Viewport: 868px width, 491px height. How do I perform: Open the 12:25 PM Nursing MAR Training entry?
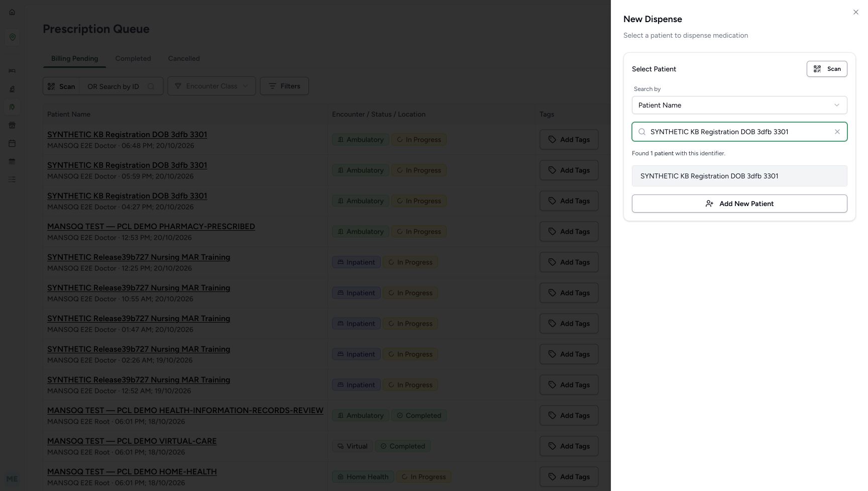139,257
